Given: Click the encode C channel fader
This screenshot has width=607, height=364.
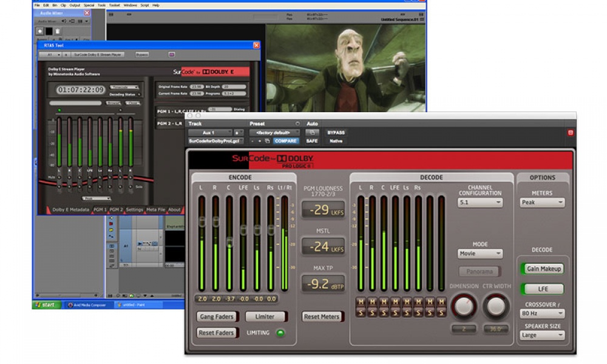Looking at the screenshot, I should coord(229,243).
